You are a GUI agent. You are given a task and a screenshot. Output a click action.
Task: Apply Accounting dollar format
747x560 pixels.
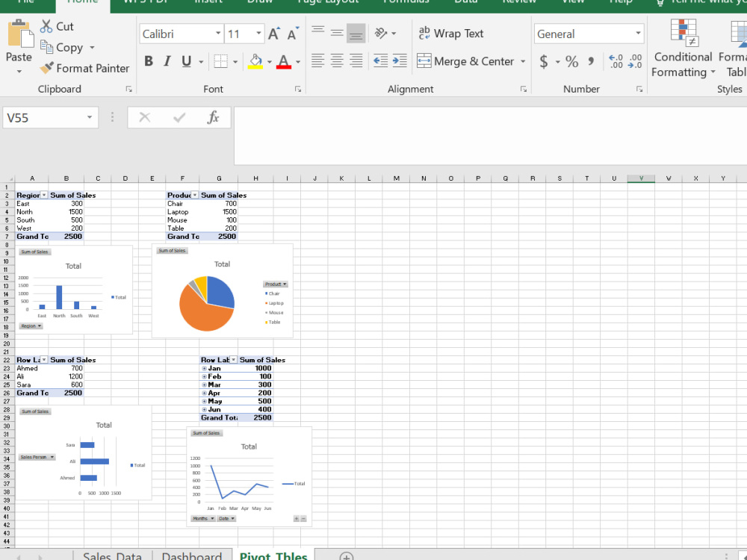tap(544, 61)
